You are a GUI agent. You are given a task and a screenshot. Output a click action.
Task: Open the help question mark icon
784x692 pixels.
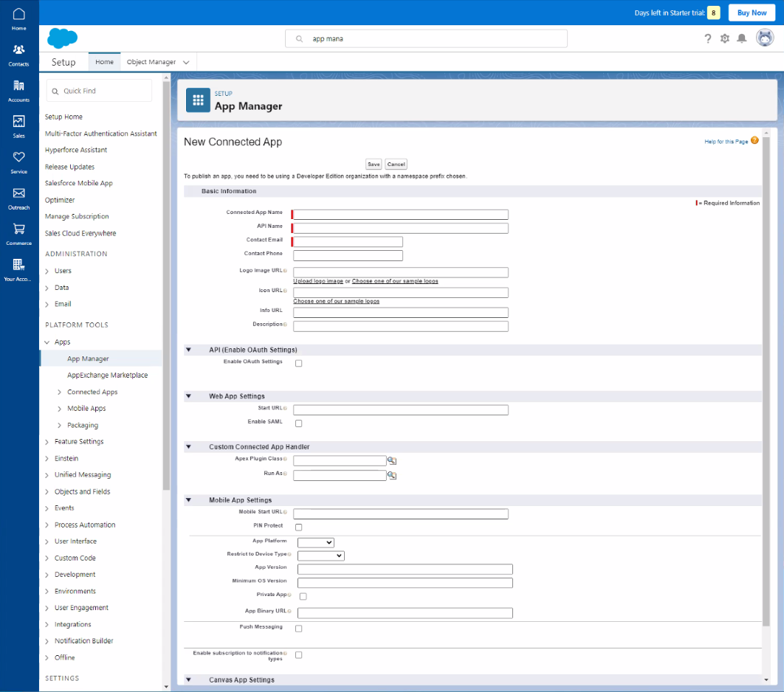click(707, 38)
